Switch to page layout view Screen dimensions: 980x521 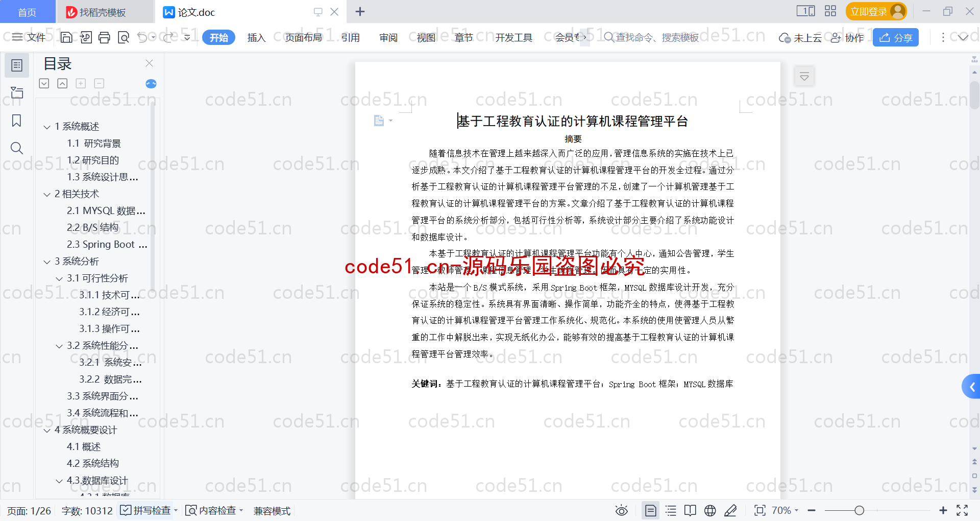[650, 510]
